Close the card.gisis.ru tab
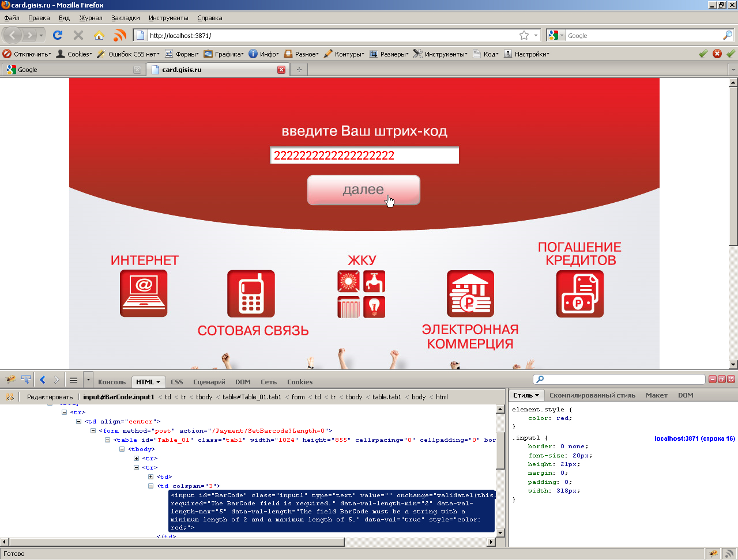738x560 pixels. point(281,70)
